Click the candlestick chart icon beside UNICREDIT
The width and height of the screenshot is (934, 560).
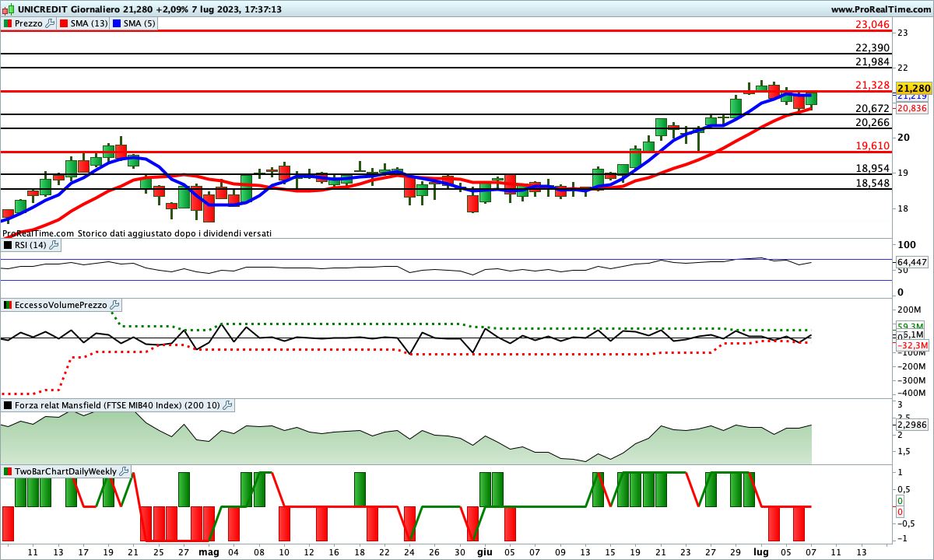click(8, 9)
